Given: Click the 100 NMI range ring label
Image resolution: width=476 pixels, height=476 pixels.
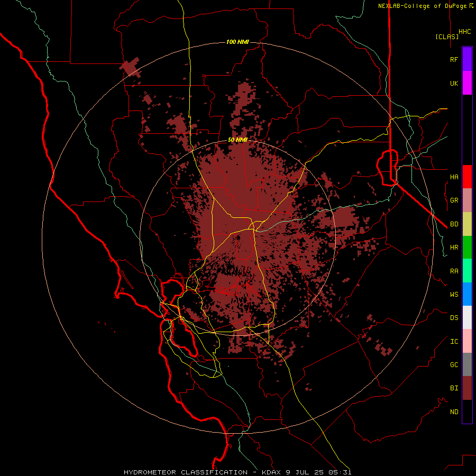Looking at the screenshot, I should [237, 42].
